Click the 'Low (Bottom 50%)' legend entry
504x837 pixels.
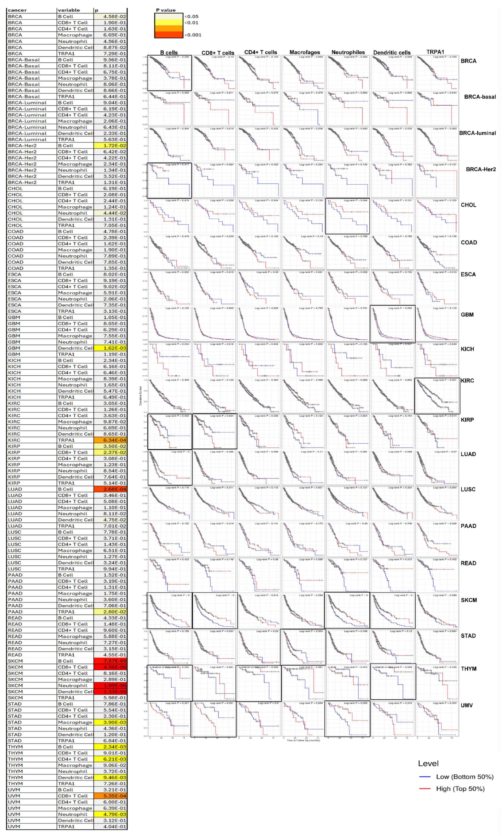click(x=457, y=777)
